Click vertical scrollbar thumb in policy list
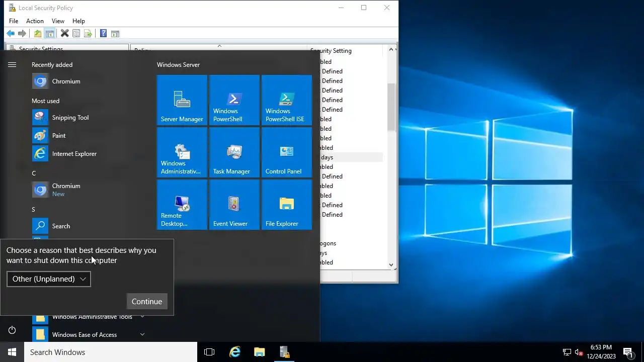644x362 pixels. coord(391,107)
